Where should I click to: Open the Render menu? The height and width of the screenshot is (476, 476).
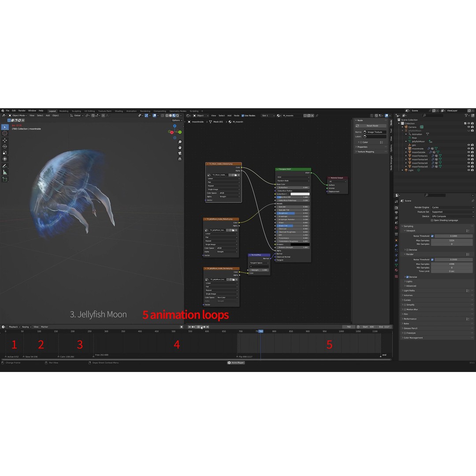tap(22, 111)
